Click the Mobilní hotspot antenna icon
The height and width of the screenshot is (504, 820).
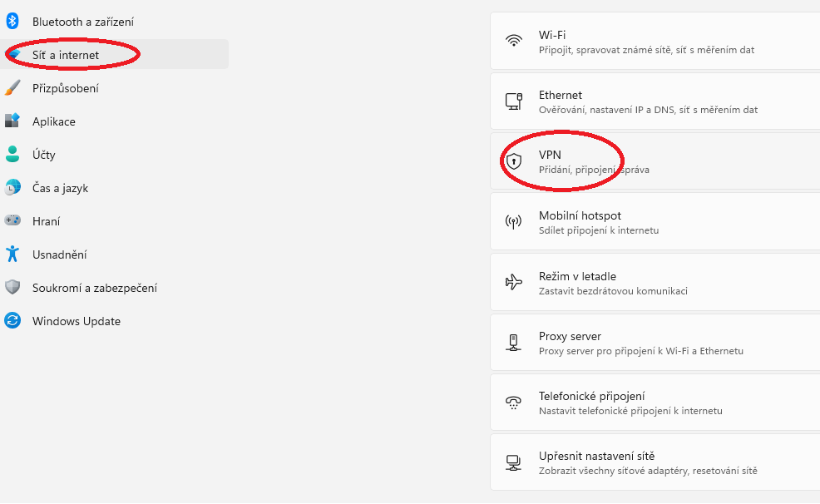[x=514, y=222]
